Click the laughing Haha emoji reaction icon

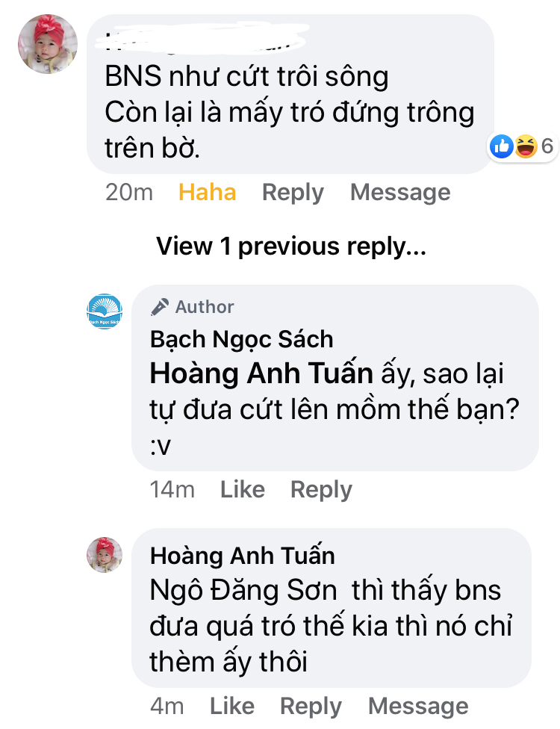coord(526,147)
